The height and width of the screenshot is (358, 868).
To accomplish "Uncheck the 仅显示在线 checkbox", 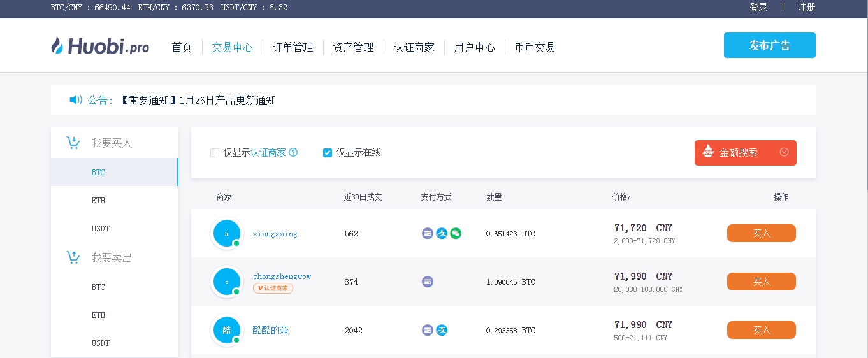I will coord(328,153).
